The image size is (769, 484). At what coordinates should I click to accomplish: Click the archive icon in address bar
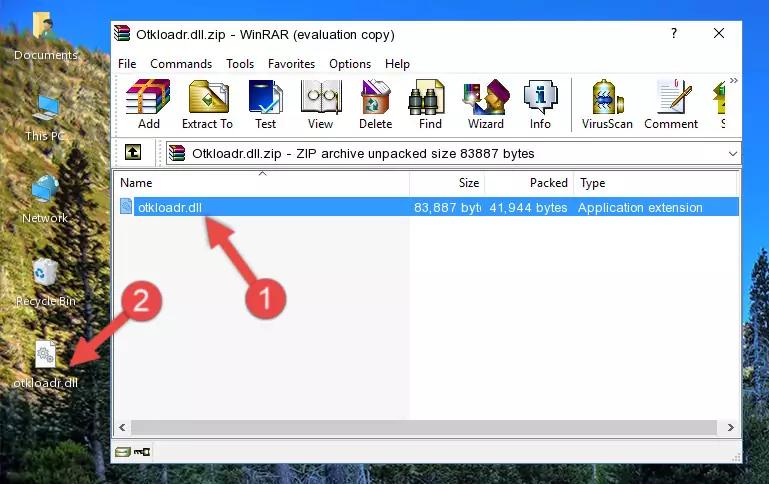[177, 153]
